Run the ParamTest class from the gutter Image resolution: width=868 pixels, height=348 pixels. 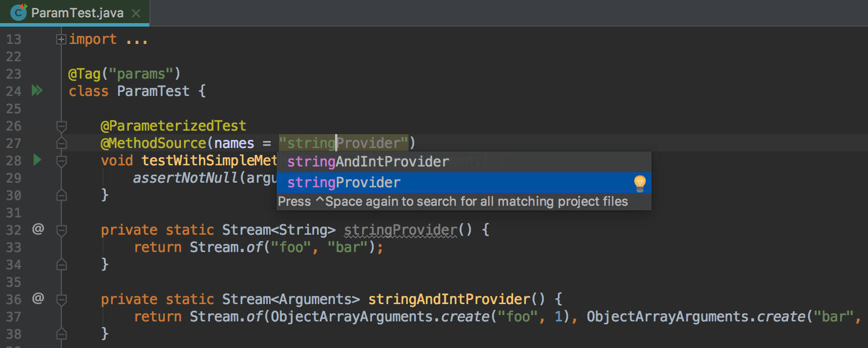[x=37, y=91]
